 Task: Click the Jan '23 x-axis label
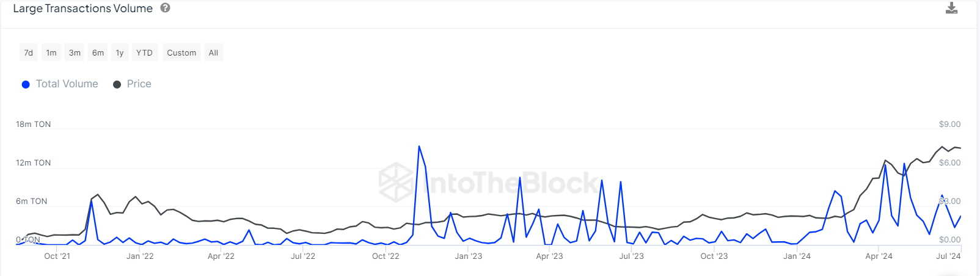468,256
